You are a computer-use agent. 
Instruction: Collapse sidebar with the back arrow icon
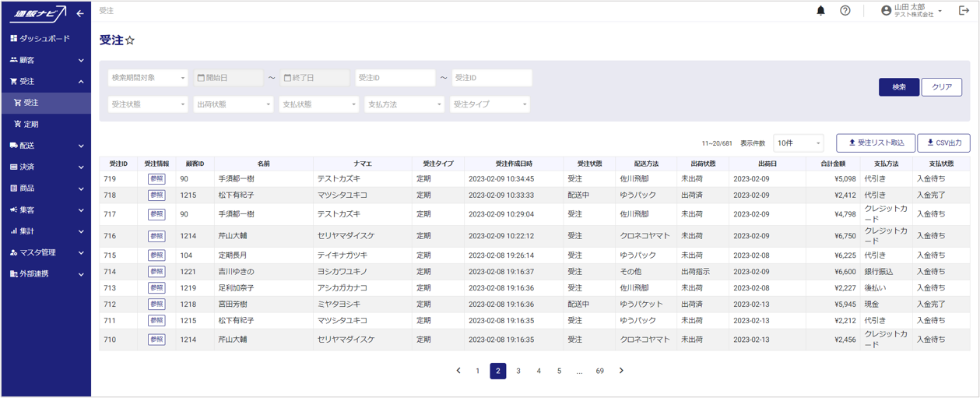[x=79, y=13]
